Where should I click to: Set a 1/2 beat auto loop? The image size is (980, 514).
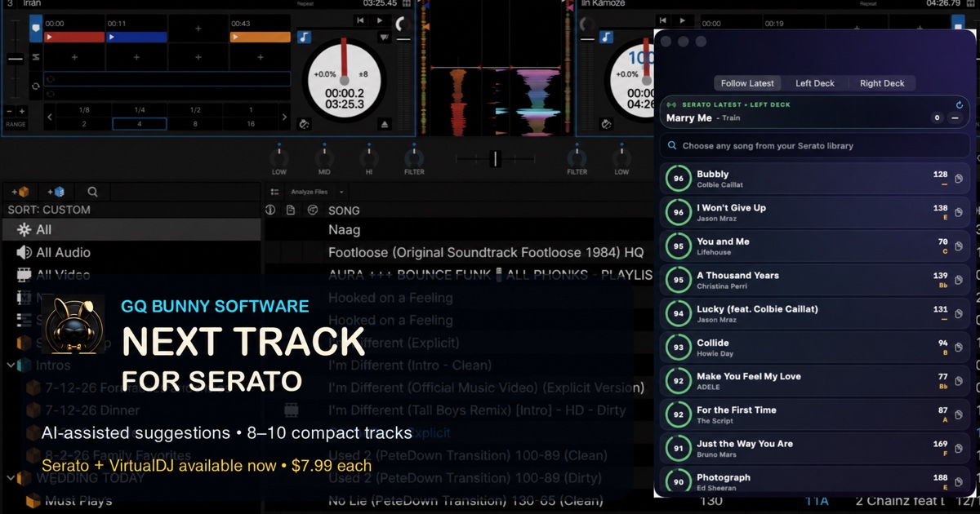coord(195,110)
